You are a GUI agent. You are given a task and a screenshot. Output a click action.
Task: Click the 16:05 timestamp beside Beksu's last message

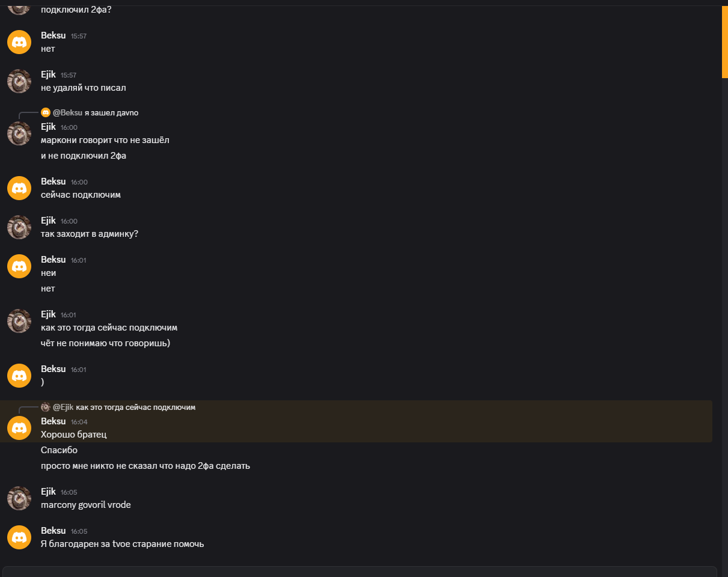tap(79, 531)
